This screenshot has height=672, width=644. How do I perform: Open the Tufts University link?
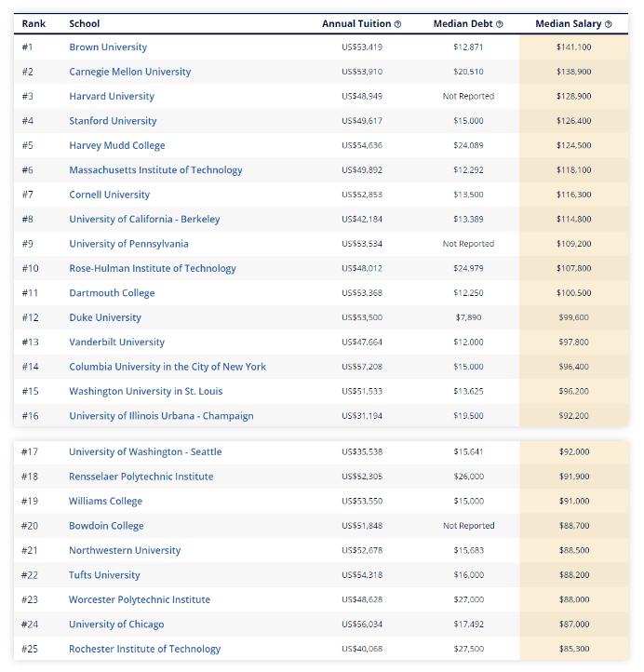point(104,575)
